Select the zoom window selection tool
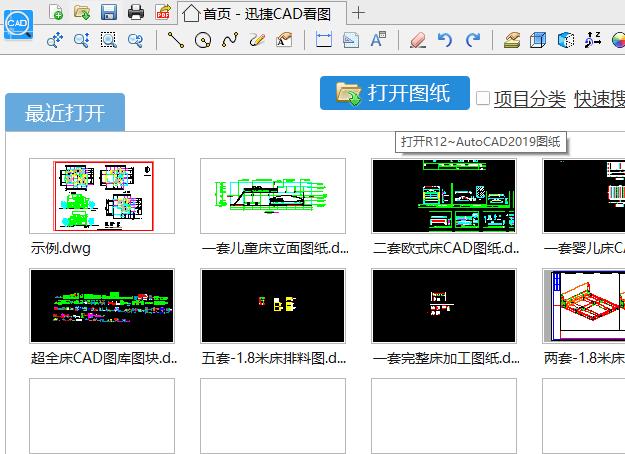Screen dimensions: 625x454 pyautogui.click(x=108, y=40)
